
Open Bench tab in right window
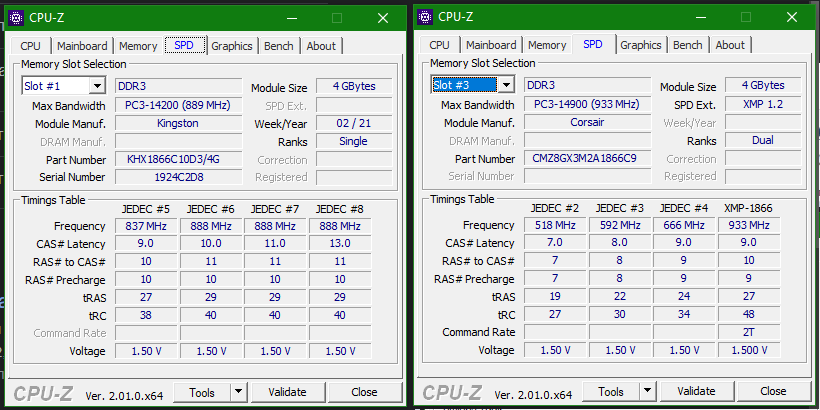[x=688, y=45]
